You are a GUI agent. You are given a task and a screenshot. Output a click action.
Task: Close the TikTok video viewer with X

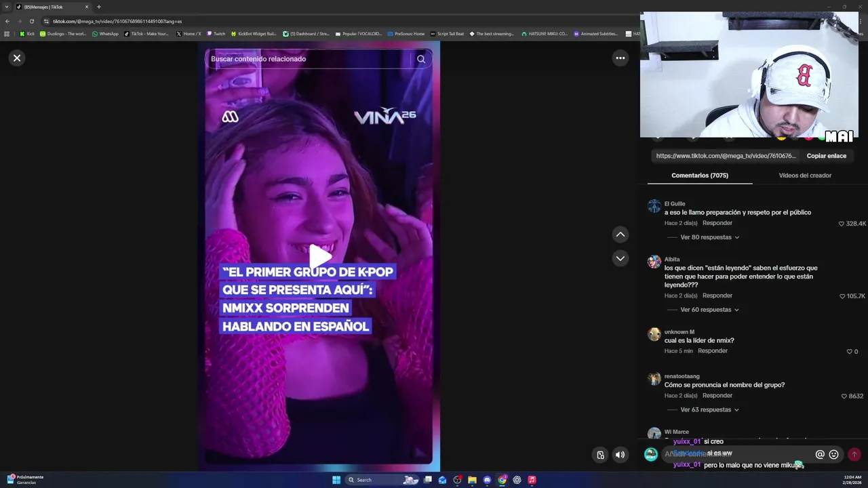[x=17, y=58]
